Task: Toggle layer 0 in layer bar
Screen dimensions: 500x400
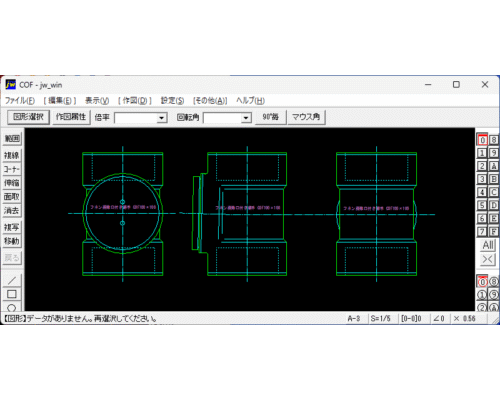Action: pyautogui.click(x=482, y=140)
